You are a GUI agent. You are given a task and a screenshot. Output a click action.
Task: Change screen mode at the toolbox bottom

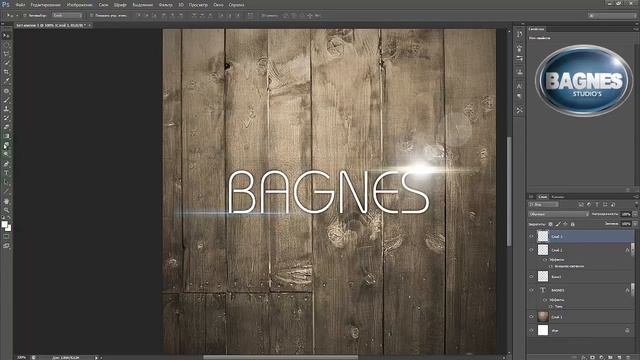click(x=6, y=246)
